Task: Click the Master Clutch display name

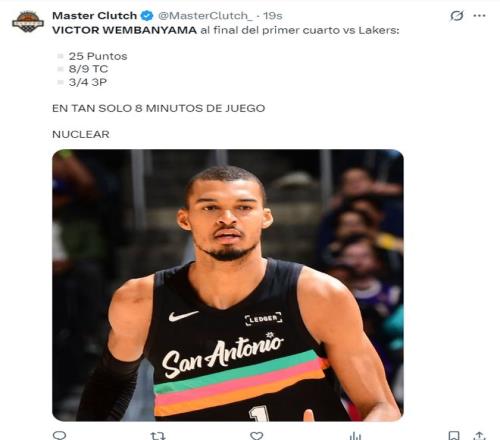Action: (94, 16)
